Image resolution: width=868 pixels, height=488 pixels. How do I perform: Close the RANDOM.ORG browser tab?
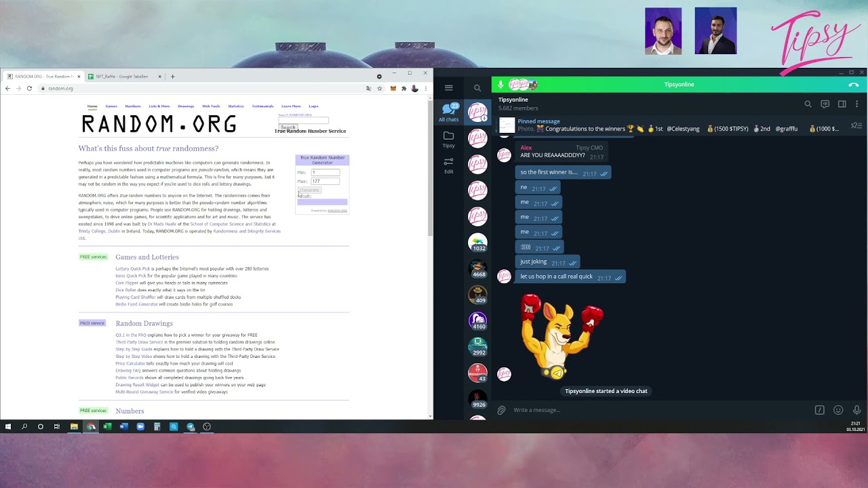[x=79, y=77]
